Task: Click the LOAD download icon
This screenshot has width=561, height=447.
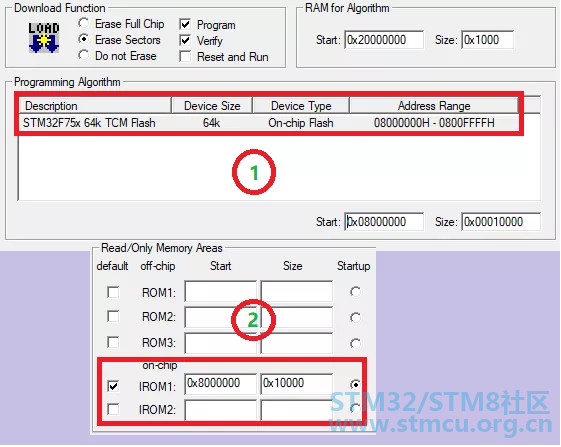Action: click(x=44, y=38)
